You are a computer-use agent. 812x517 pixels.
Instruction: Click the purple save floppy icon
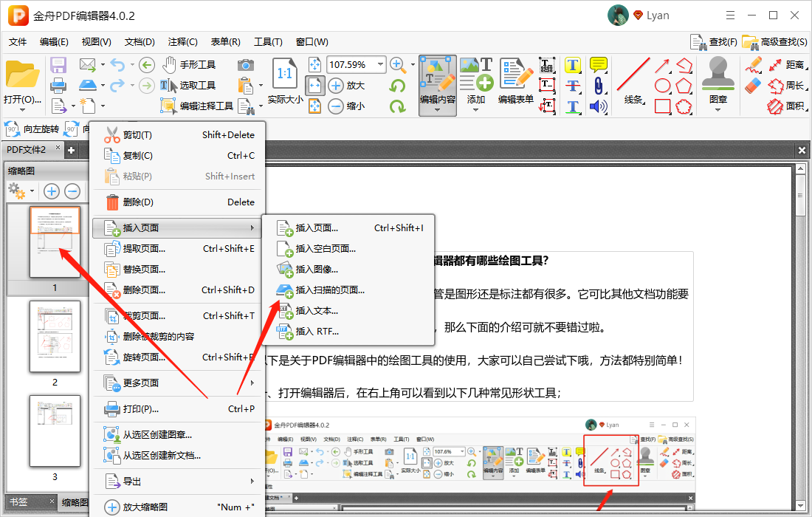(58, 65)
